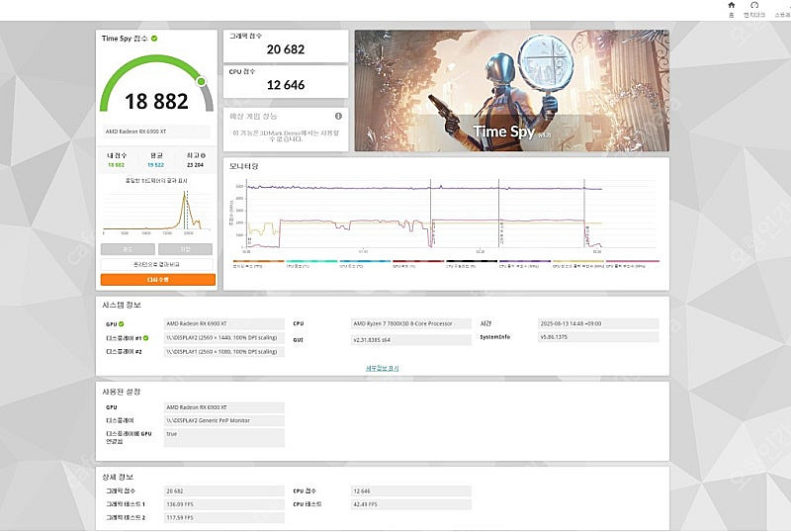Click graphics test 2 value 117.59 FPS
Image resolution: width=791 pixels, height=532 pixels.
click(x=224, y=517)
